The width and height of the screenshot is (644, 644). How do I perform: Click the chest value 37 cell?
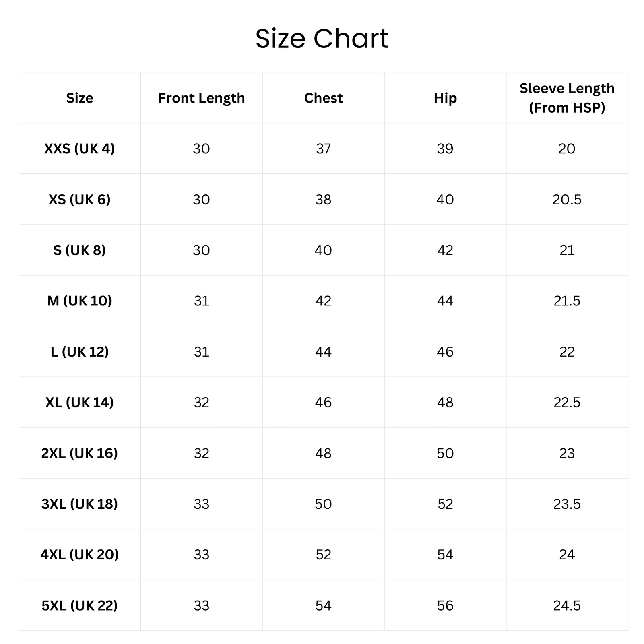pyautogui.click(x=323, y=149)
